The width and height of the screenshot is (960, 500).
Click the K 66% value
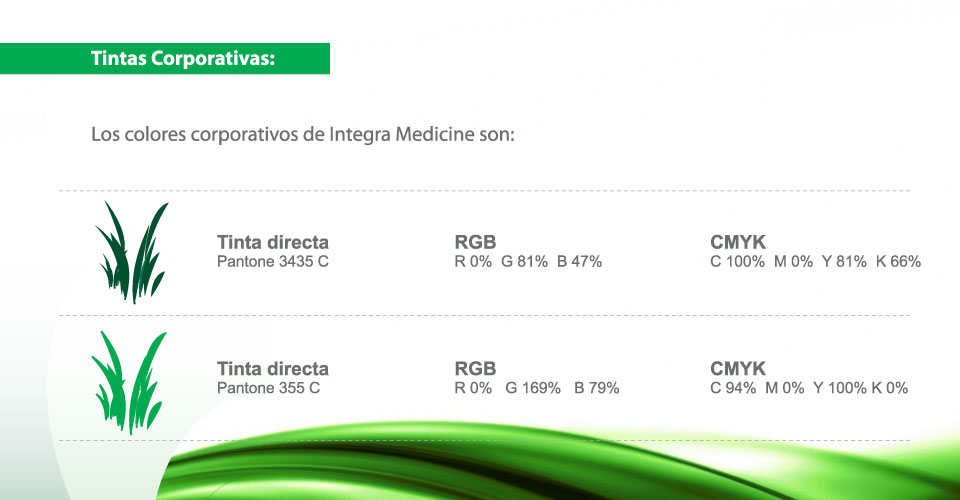tap(898, 262)
